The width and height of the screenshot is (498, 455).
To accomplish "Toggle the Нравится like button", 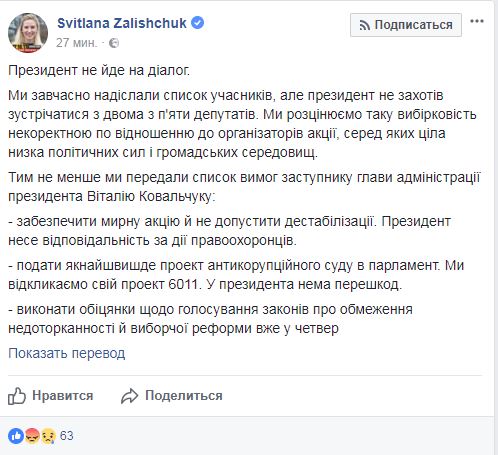I will coord(51,396).
